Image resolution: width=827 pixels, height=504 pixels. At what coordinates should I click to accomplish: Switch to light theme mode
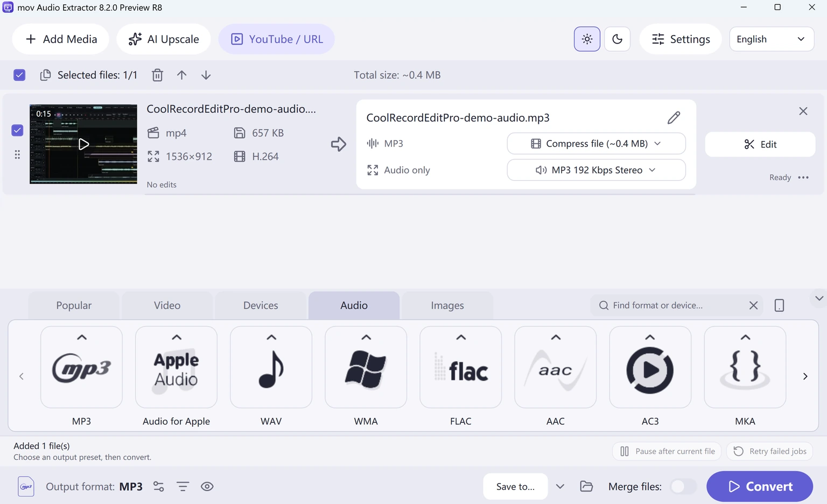click(587, 39)
